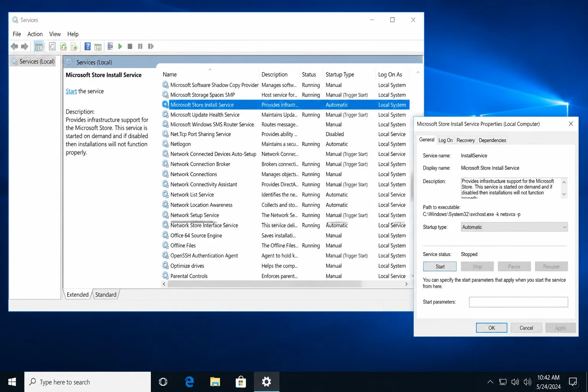Screen dimensions: 588x392
Task: Click the Start Service green play icon
Action: 120,46
